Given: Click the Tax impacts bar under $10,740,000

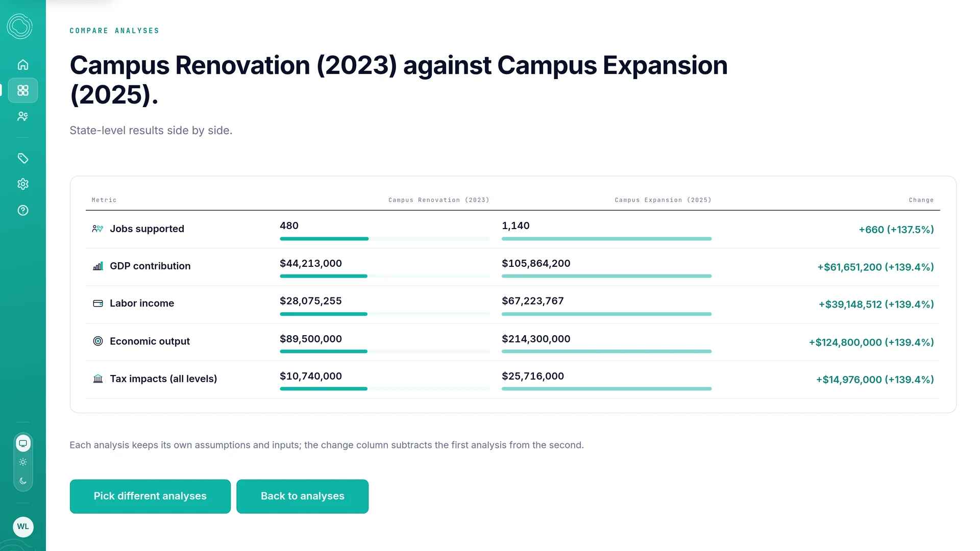Looking at the screenshot, I should [x=384, y=389].
